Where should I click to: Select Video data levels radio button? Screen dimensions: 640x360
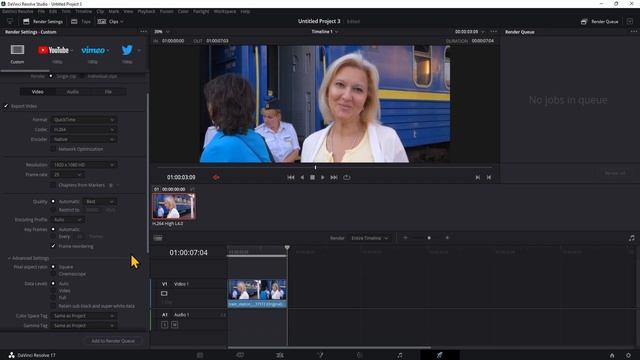53,291
